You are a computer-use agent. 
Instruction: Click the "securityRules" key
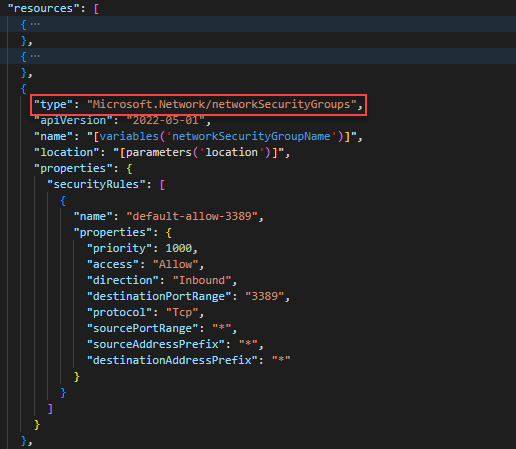tap(96, 184)
